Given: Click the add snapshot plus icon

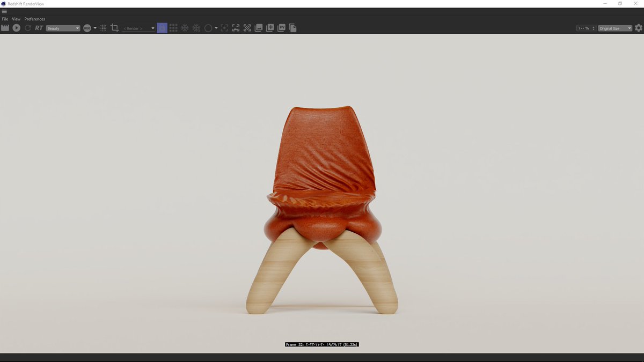Looking at the screenshot, I should 270,28.
